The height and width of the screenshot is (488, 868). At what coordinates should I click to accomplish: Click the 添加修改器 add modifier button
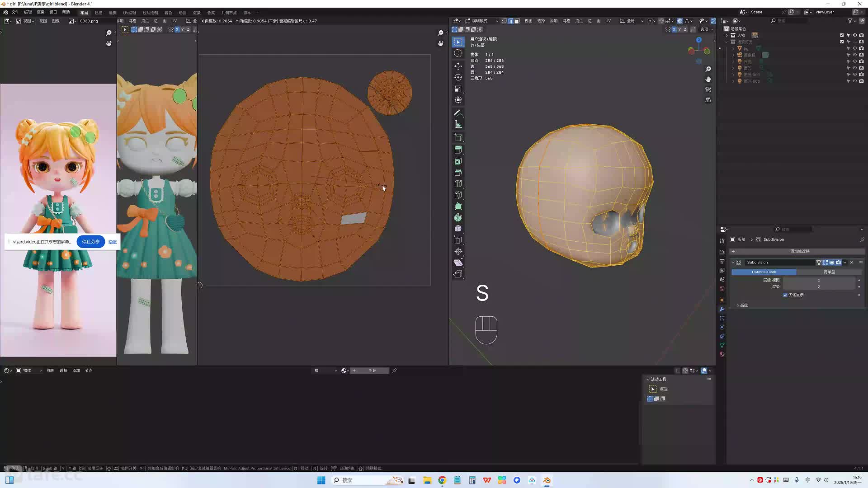tap(799, 251)
